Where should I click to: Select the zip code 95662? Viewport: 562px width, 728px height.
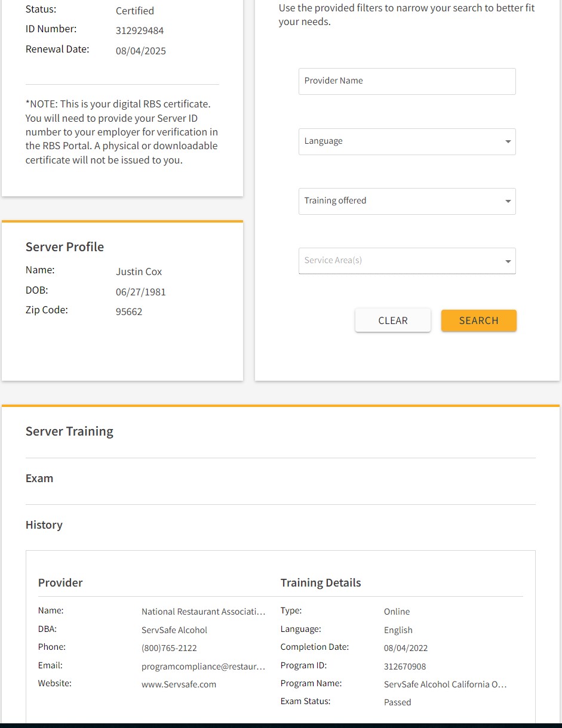point(129,311)
